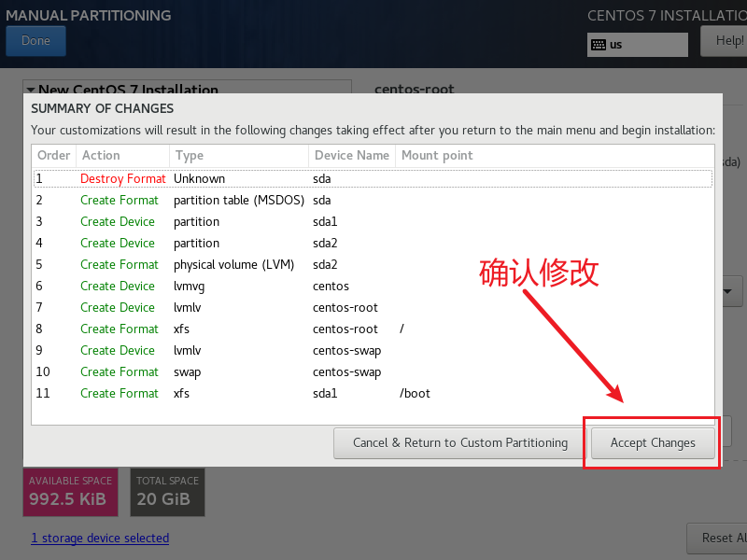Select order 8 xfs centos-root row
Screen dimensions: 747x560
pyautogui.click(x=373, y=329)
